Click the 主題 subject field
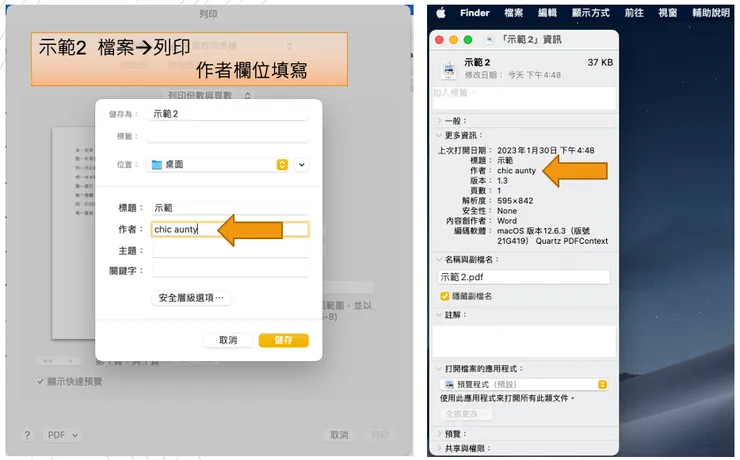The image size is (740, 460). coord(230,250)
